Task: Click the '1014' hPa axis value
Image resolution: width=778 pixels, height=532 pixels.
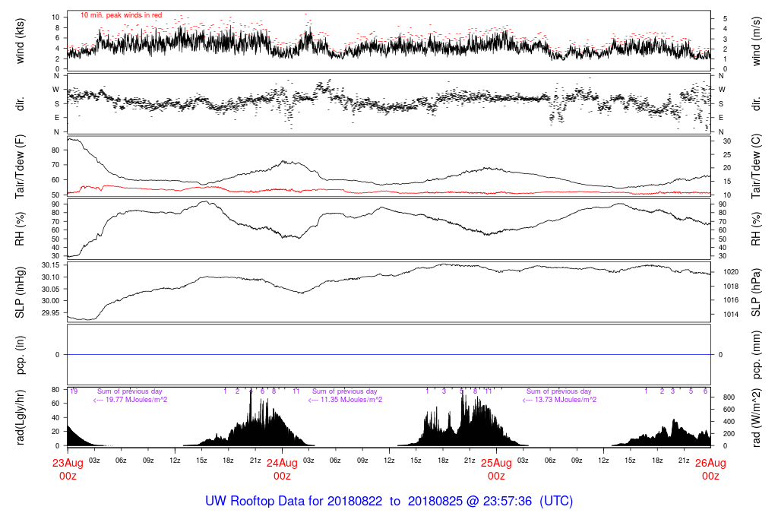Action: [730, 314]
